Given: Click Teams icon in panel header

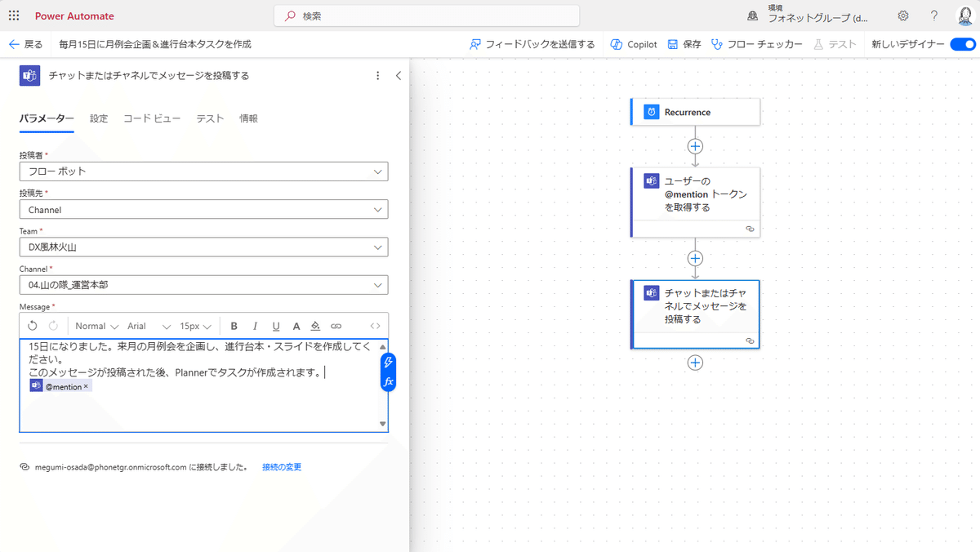Looking at the screenshot, I should pyautogui.click(x=30, y=75).
